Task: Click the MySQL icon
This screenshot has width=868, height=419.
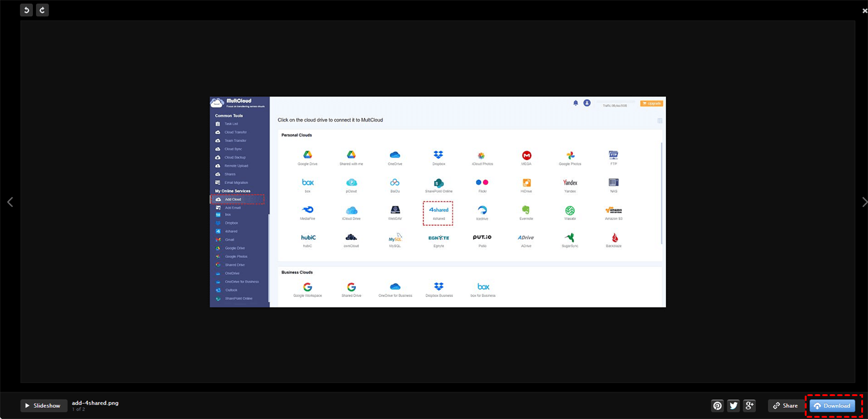Action: tap(395, 237)
